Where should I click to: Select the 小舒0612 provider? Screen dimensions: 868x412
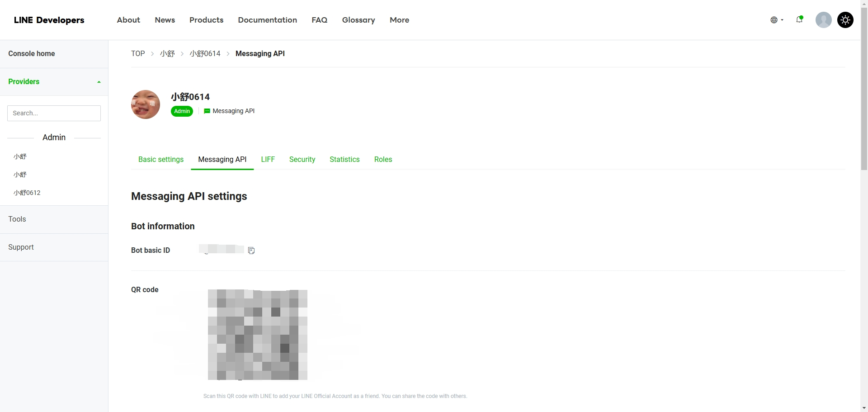tap(27, 193)
